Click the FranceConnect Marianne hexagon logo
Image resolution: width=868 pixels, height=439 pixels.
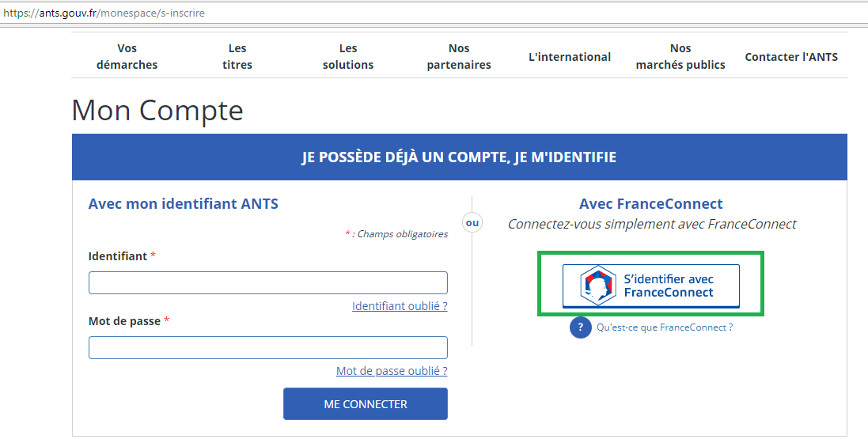tap(597, 286)
